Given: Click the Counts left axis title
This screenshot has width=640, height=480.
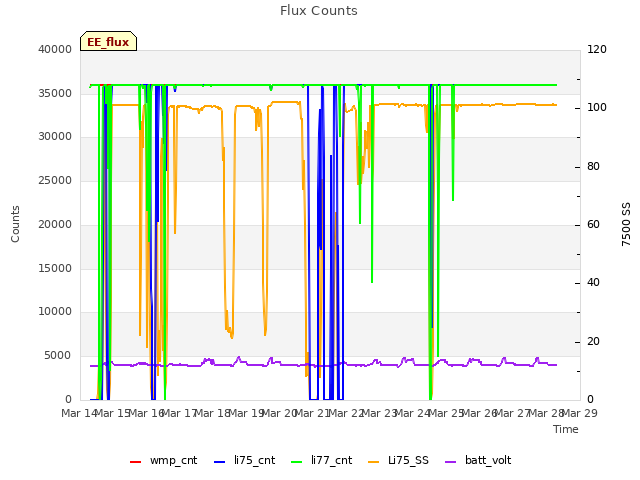Looking at the screenshot, I should pyautogui.click(x=15, y=224).
